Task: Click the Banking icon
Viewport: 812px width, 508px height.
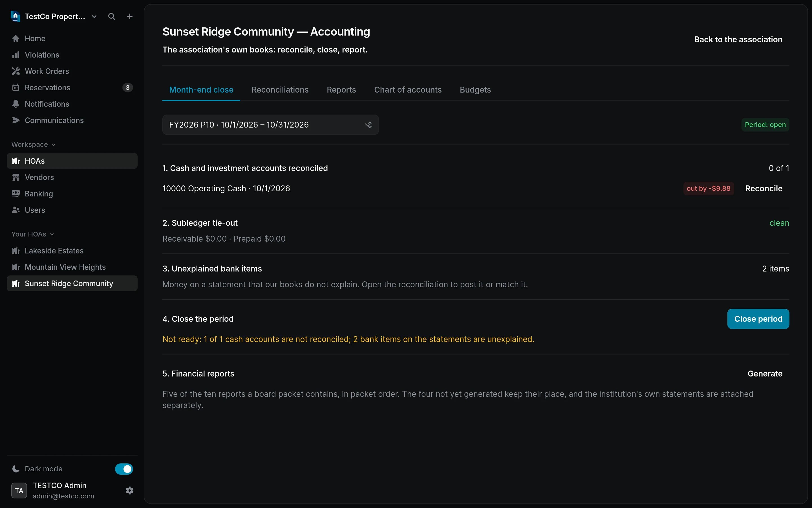Action: tap(16, 194)
